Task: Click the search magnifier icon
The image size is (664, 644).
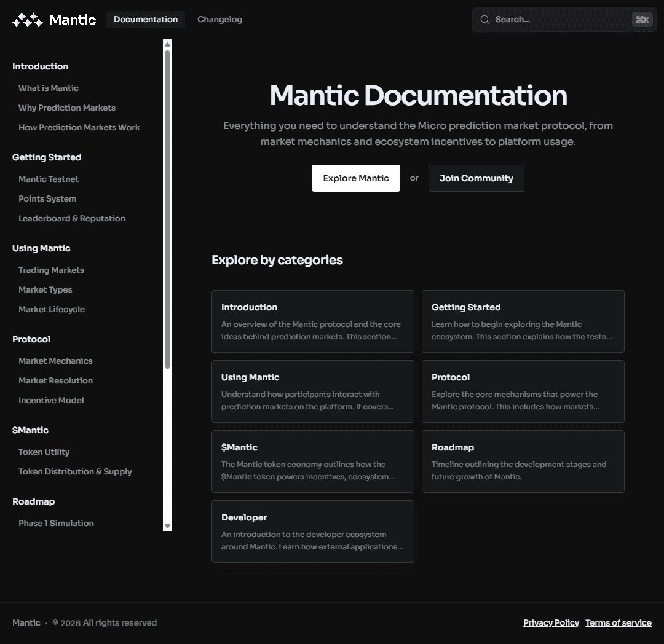Action: click(x=485, y=20)
